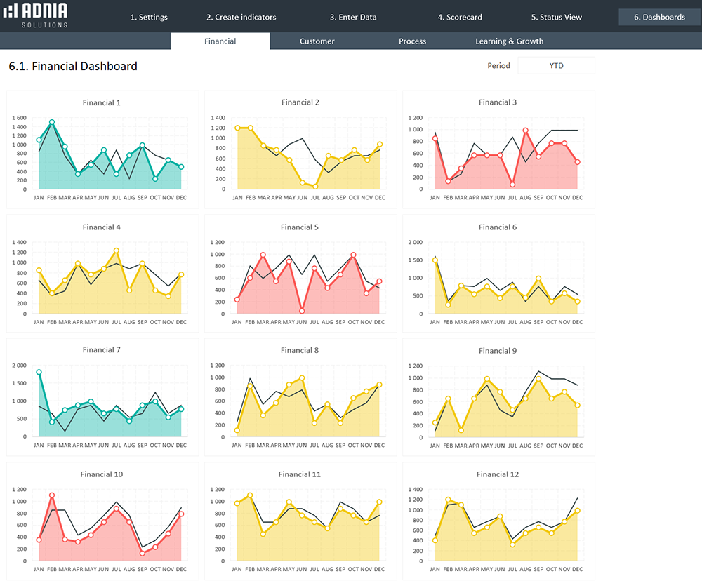Go to 2. Create indicators
702x588 pixels.
click(x=241, y=17)
